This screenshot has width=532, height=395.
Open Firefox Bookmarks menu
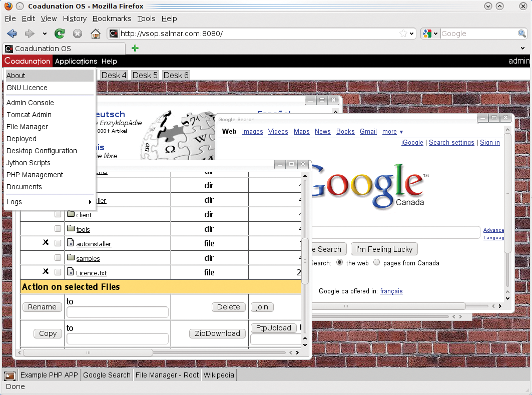(112, 19)
